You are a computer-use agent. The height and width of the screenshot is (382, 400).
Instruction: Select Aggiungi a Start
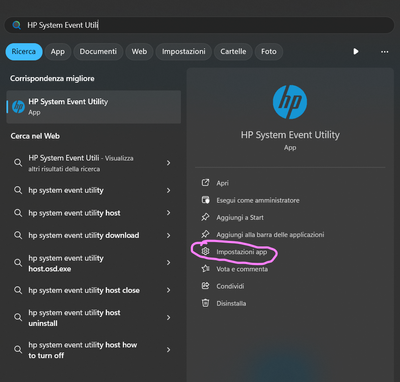click(x=240, y=217)
